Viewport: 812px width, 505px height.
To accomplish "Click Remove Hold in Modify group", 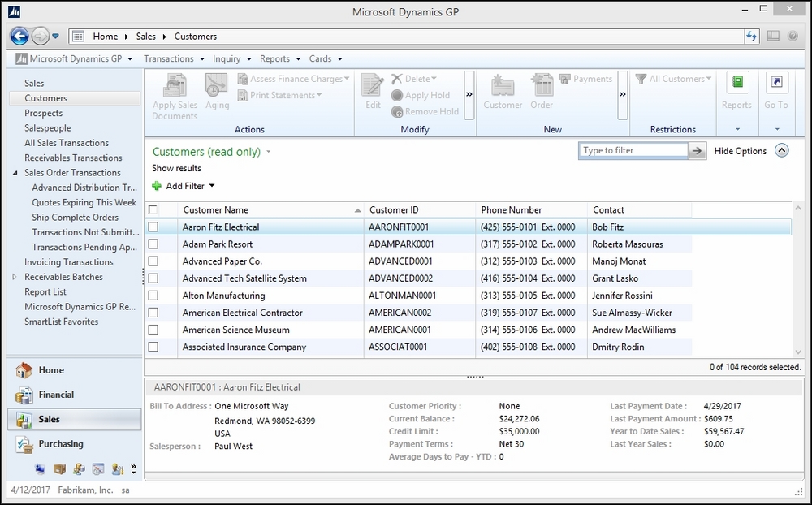I will (x=425, y=111).
